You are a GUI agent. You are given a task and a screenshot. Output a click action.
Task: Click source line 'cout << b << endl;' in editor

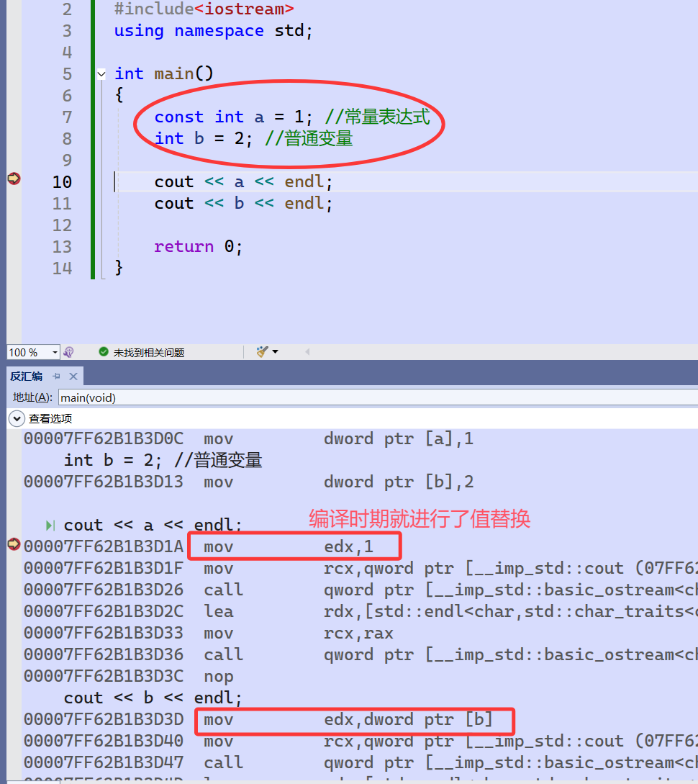pos(243,204)
